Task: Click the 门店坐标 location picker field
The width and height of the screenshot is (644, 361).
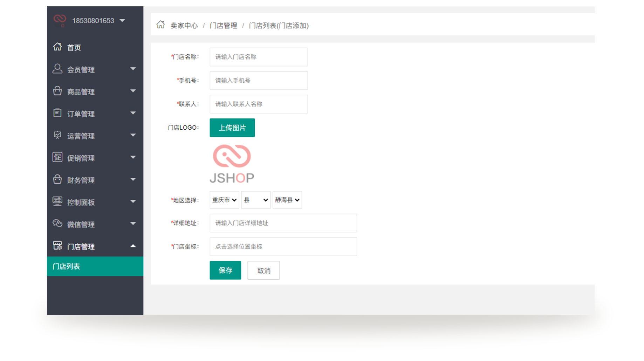Action: [x=283, y=246]
